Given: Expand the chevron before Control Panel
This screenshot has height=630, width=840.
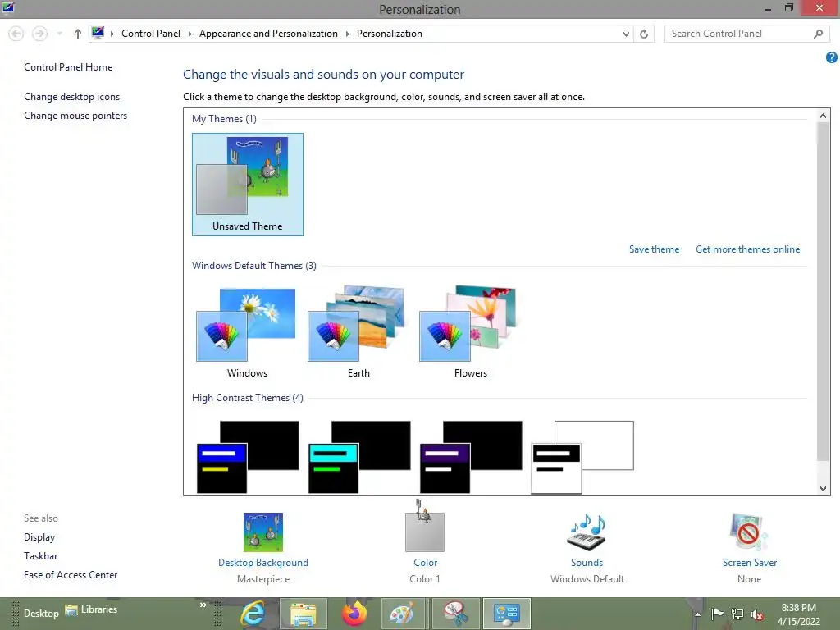Looking at the screenshot, I should click(112, 34).
